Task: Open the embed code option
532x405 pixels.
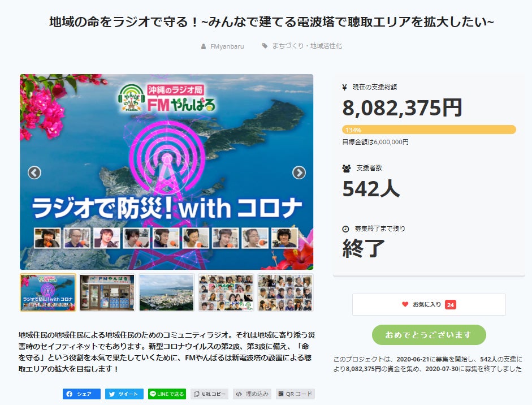Action: (252, 394)
